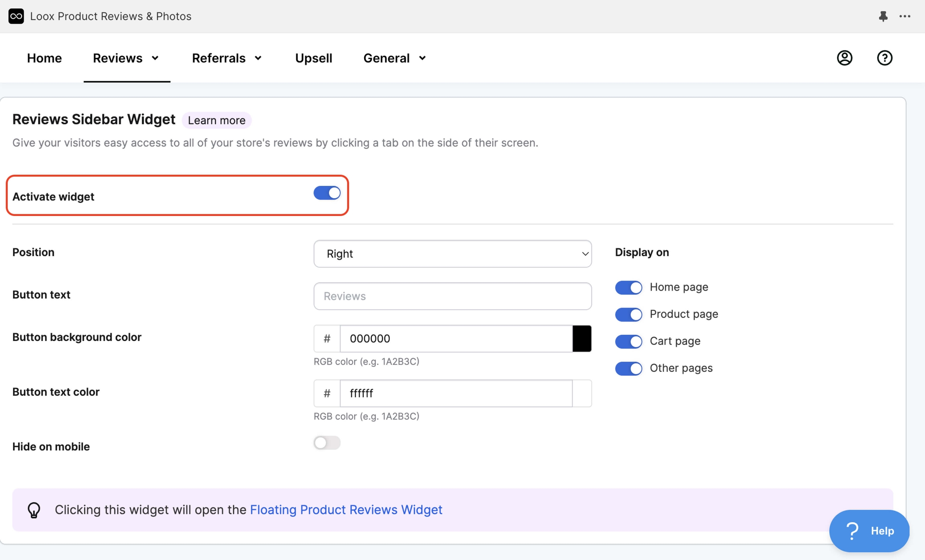Click the Learn more button
Image resolution: width=925 pixels, height=560 pixels.
coord(217,120)
